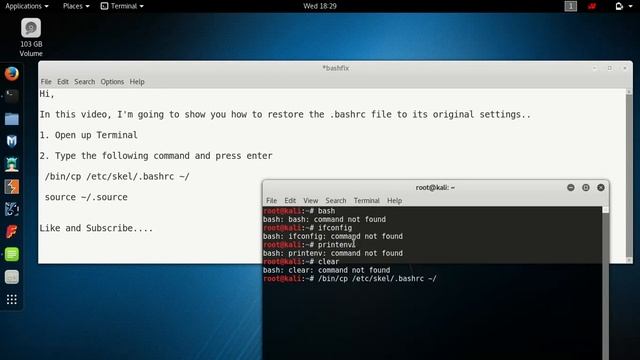Minimize the root@kali terminal window
Viewport: 640px width, 360px height.
tap(571, 187)
